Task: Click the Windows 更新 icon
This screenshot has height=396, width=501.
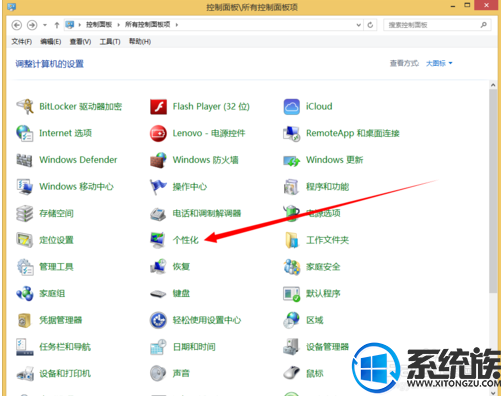Action: point(292,161)
